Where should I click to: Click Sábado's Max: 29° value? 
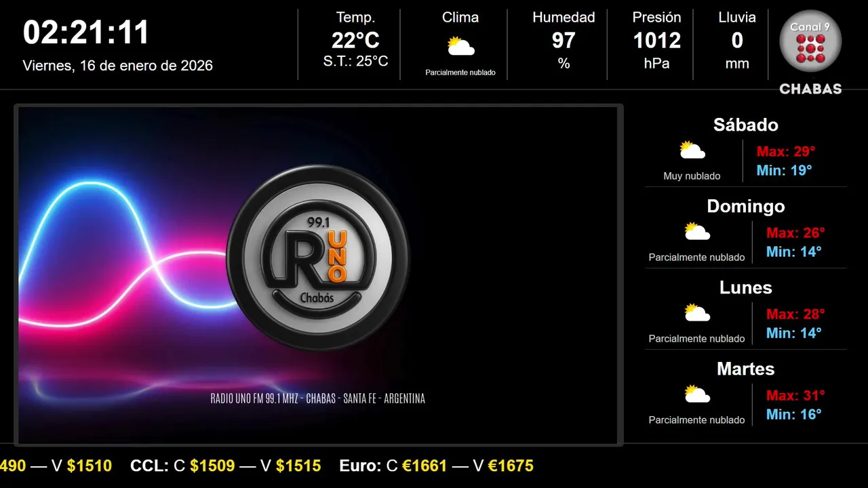point(785,151)
